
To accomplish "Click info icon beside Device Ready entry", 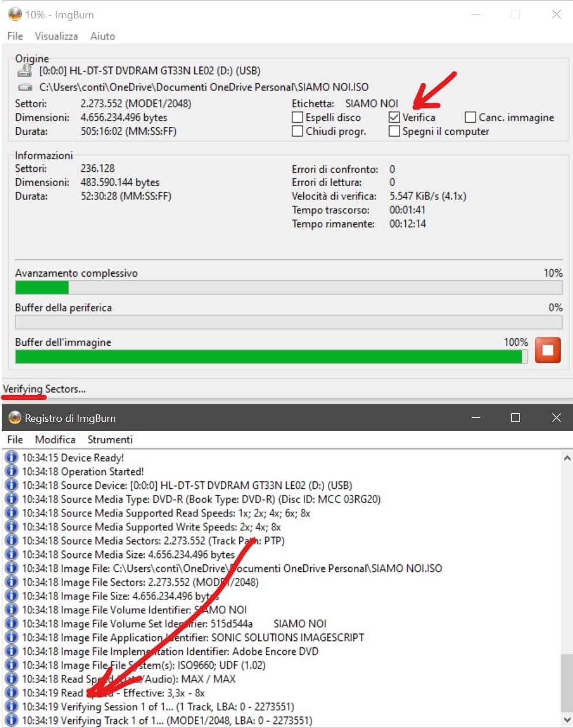I will [11, 458].
